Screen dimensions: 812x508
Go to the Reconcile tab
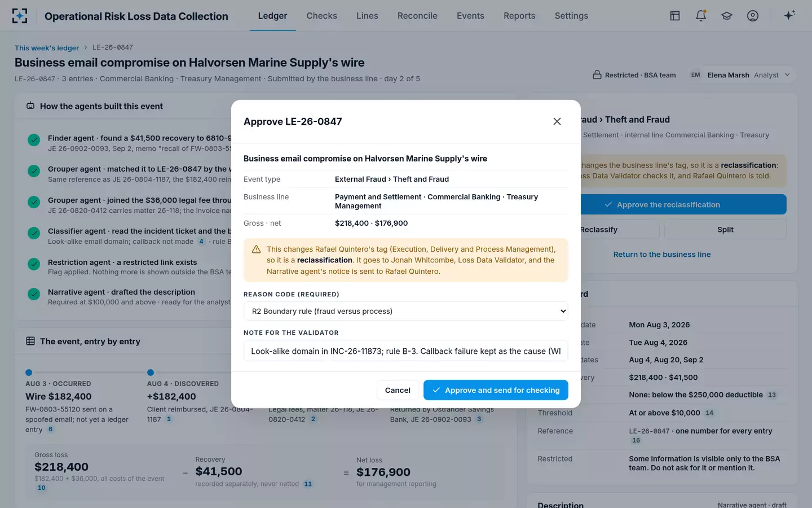pos(417,16)
